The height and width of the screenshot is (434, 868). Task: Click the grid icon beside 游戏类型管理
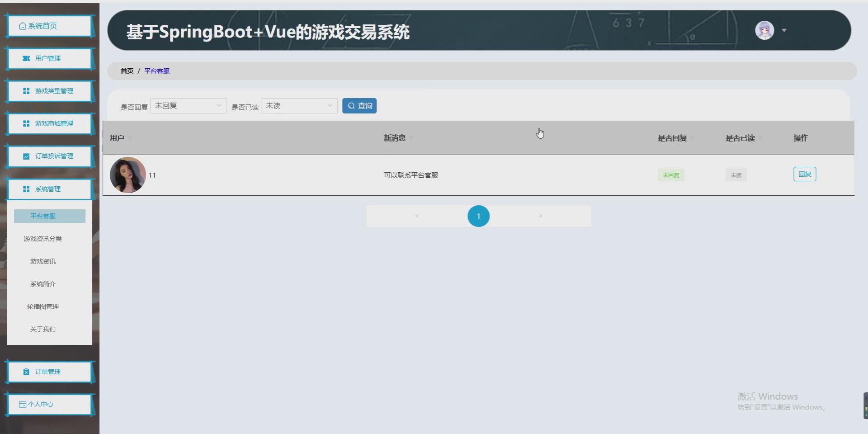(26, 90)
